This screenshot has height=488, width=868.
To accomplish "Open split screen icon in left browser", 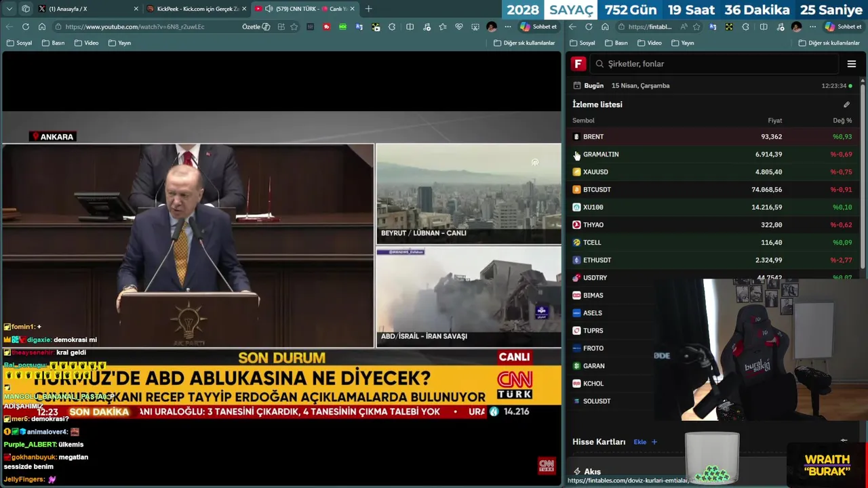I will pyautogui.click(x=410, y=26).
